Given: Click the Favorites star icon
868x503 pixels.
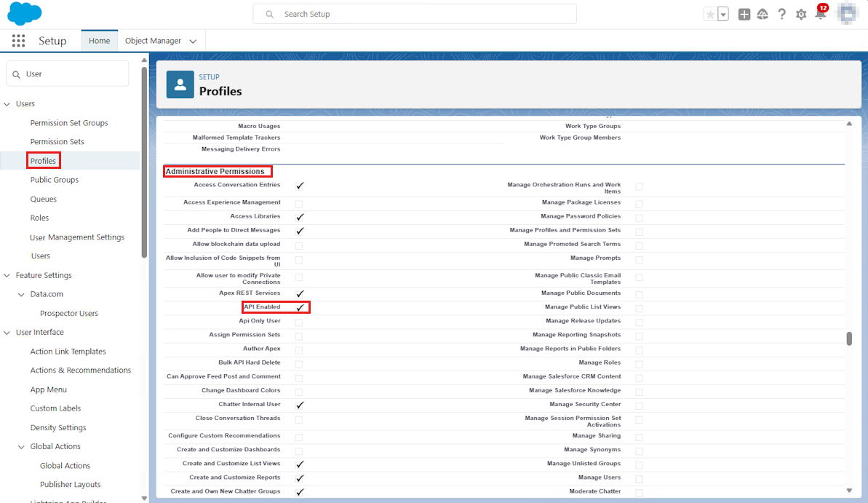Looking at the screenshot, I should (x=709, y=15).
